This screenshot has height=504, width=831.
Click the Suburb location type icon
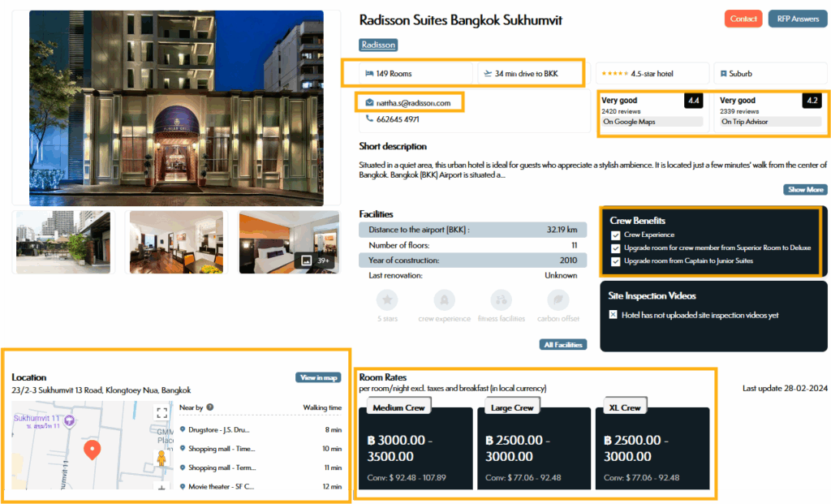[x=723, y=74]
